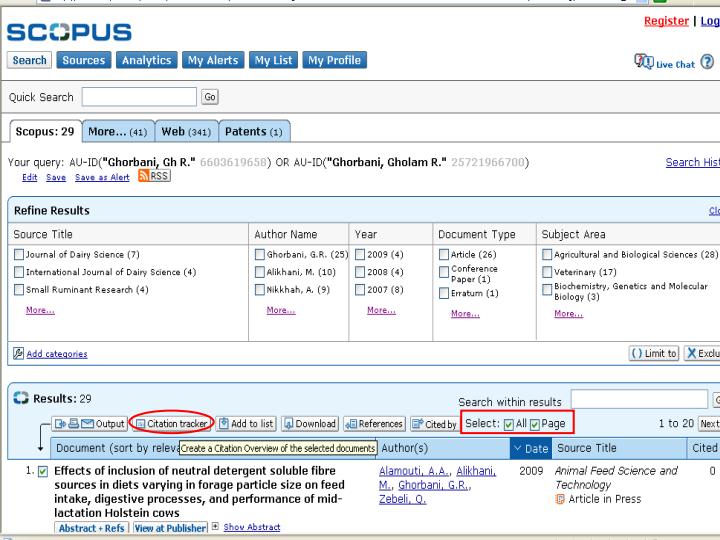Check Conference Paper document type
720x540 pixels.
tap(444, 272)
